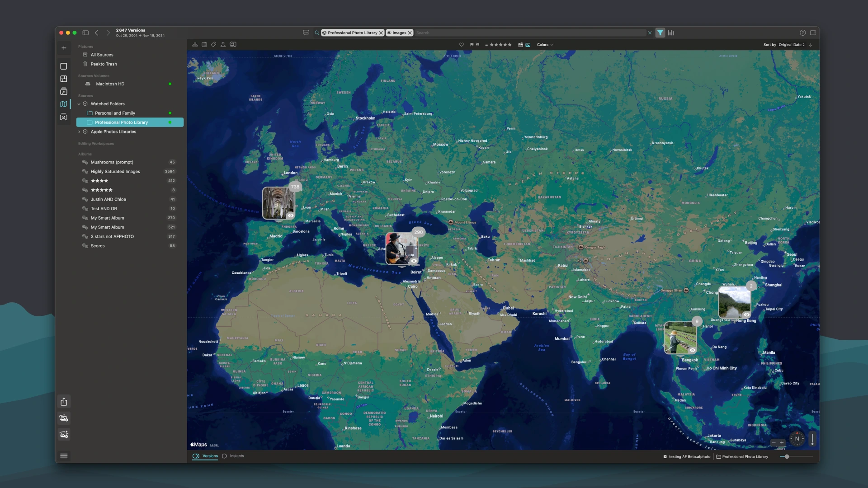Open the 3 stars not AFPHOTO album
The width and height of the screenshot is (868, 488).
[130, 236]
